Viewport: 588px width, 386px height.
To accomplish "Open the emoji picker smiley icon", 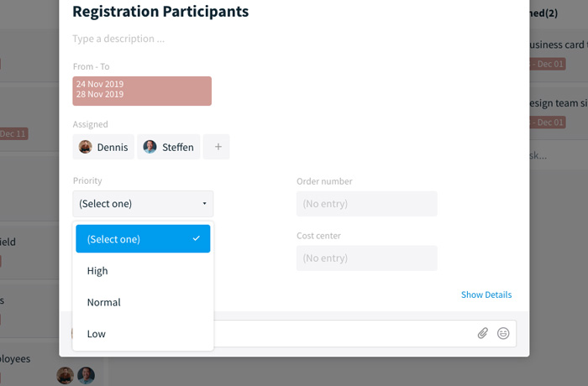I will (503, 333).
